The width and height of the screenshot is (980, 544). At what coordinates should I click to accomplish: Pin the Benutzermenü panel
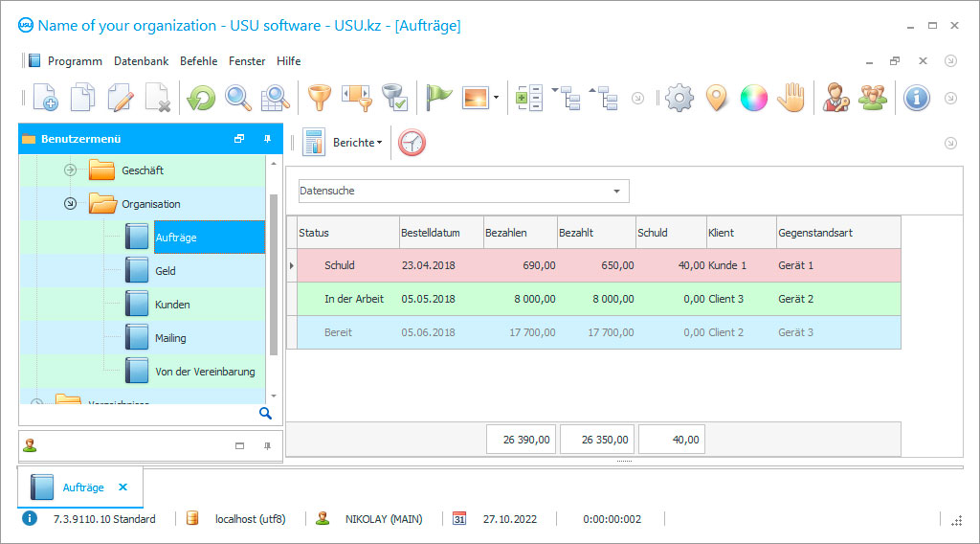click(x=267, y=139)
